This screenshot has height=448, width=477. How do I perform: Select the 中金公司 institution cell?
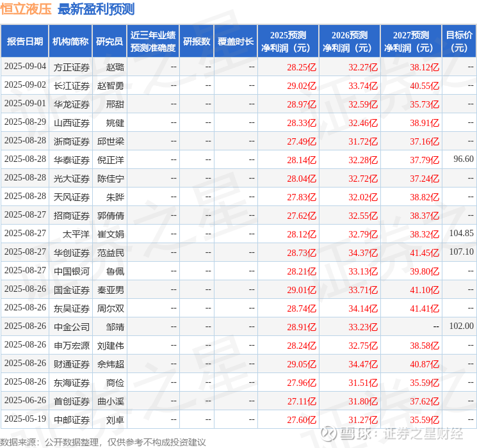pyautogui.click(x=72, y=327)
